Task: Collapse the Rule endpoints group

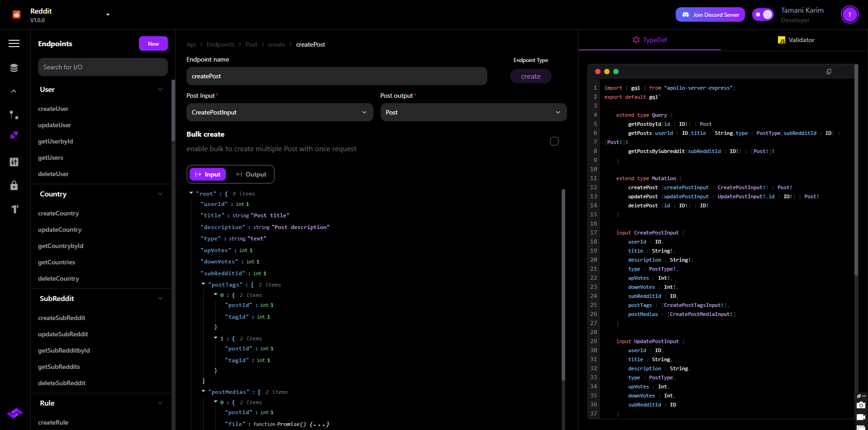Action: point(160,403)
